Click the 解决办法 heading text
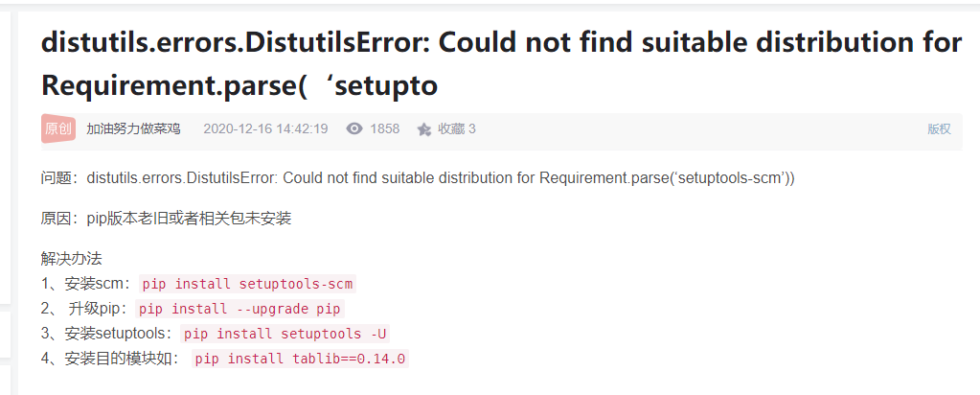The image size is (980, 395). click(x=71, y=258)
